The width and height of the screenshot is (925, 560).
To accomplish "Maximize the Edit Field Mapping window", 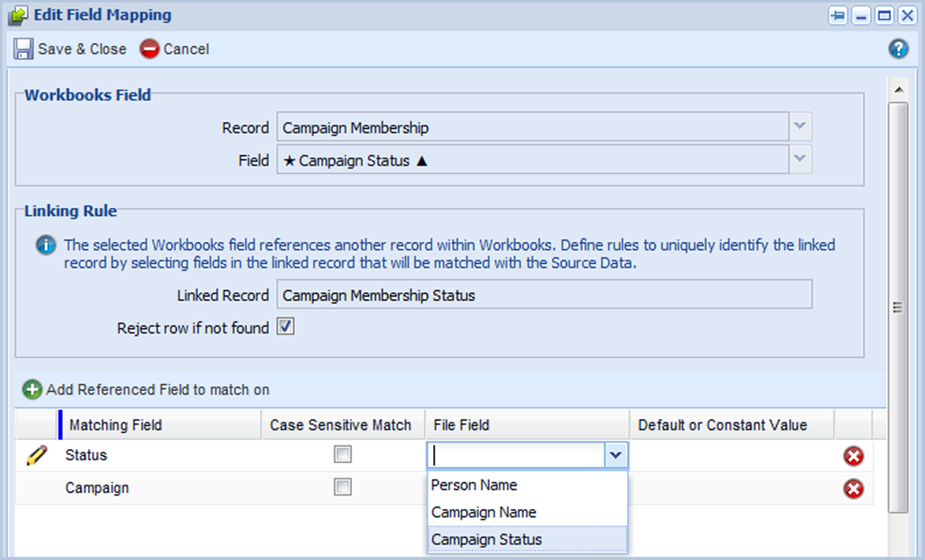I will (x=884, y=16).
